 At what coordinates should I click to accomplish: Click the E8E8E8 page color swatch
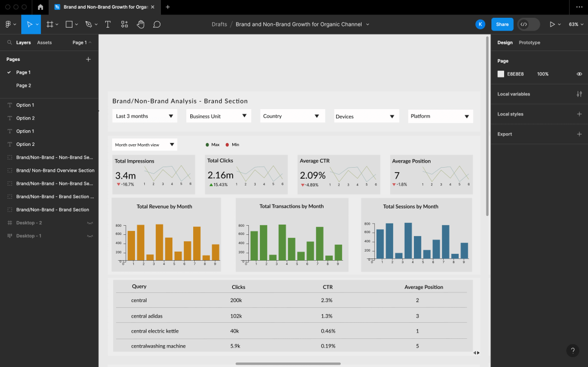(501, 74)
